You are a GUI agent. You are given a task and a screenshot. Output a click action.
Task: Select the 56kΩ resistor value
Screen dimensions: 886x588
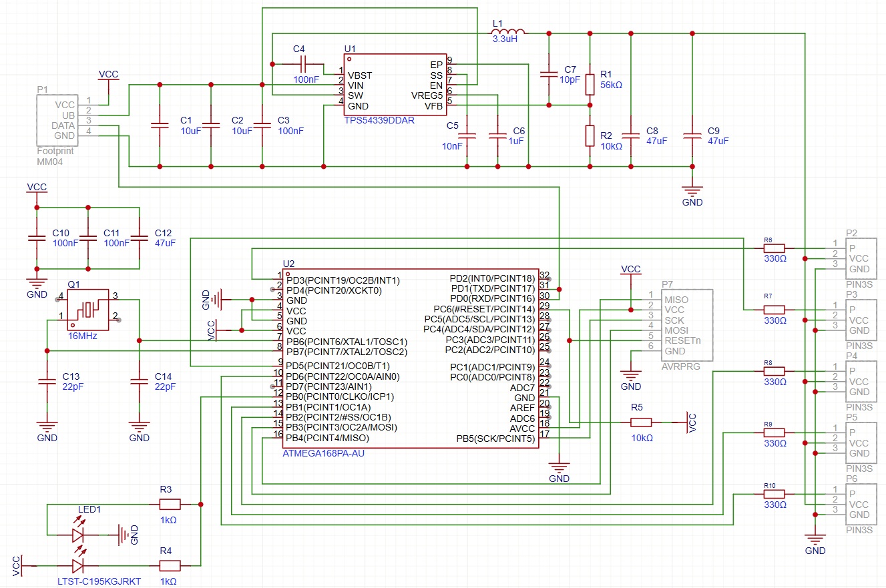click(x=611, y=85)
